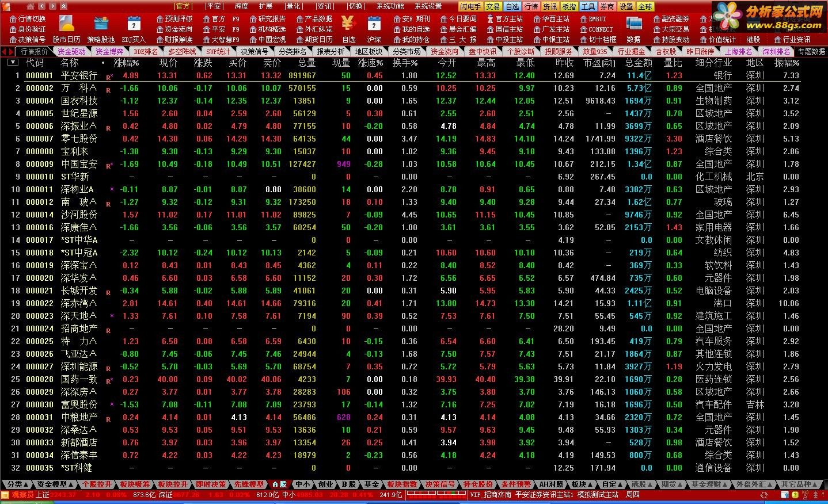Open the KDJ买入 calendar icon
This screenshot has height=504, width=828.
[134, 29]
